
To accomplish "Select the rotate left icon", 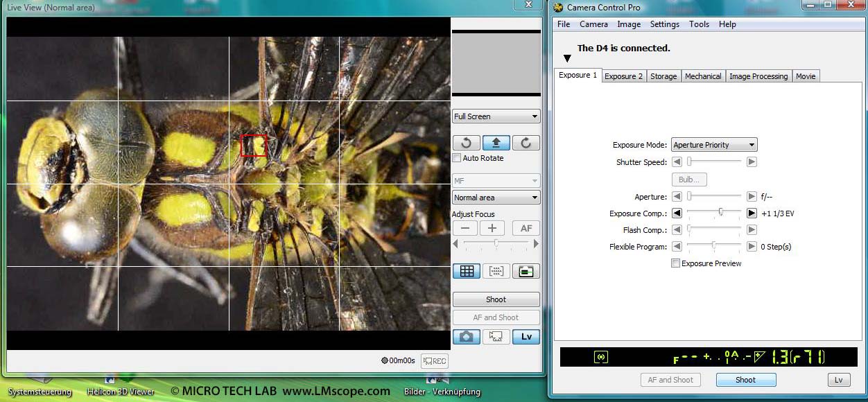I will click(466, 142).
